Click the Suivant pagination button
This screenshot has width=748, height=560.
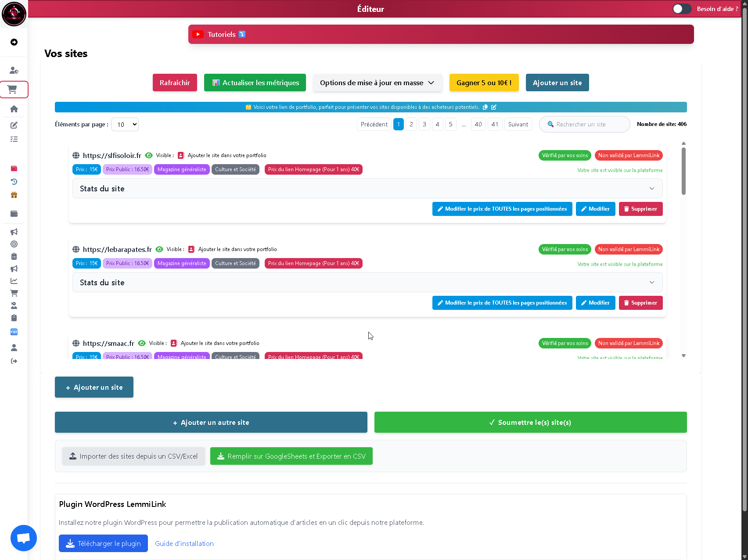(x=518, y=125)
